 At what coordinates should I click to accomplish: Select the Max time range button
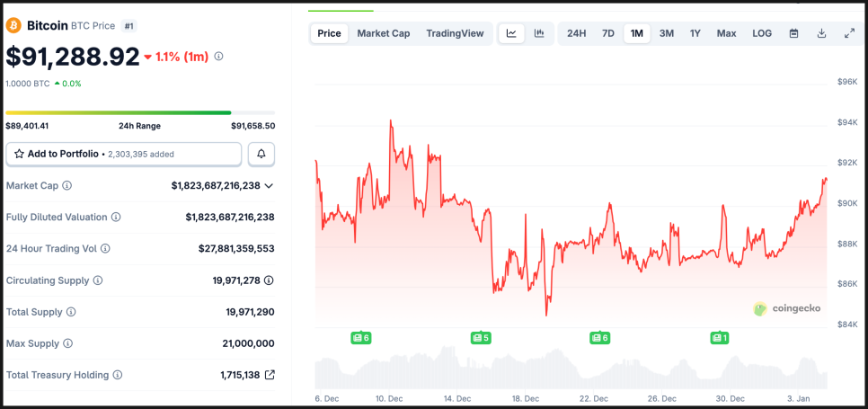726,33
